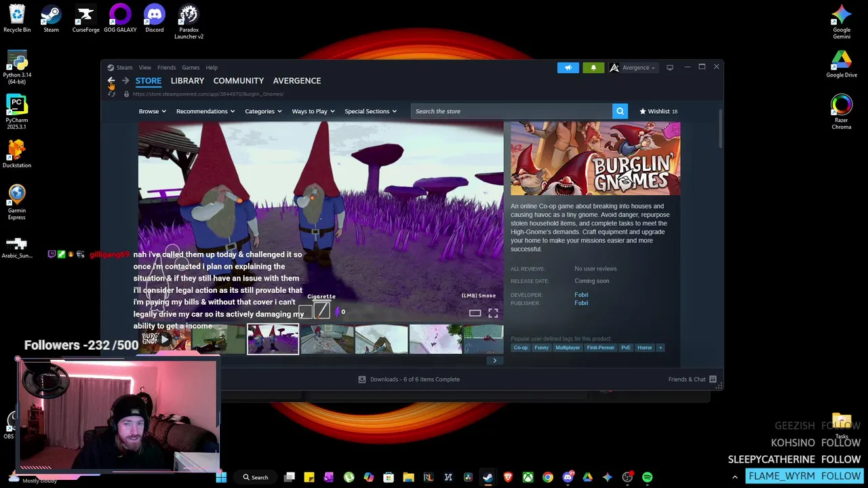The height and width of the screenshot is (488, 868).
Task: Show hidden system tray icons
Action: (x=735, y=477)
